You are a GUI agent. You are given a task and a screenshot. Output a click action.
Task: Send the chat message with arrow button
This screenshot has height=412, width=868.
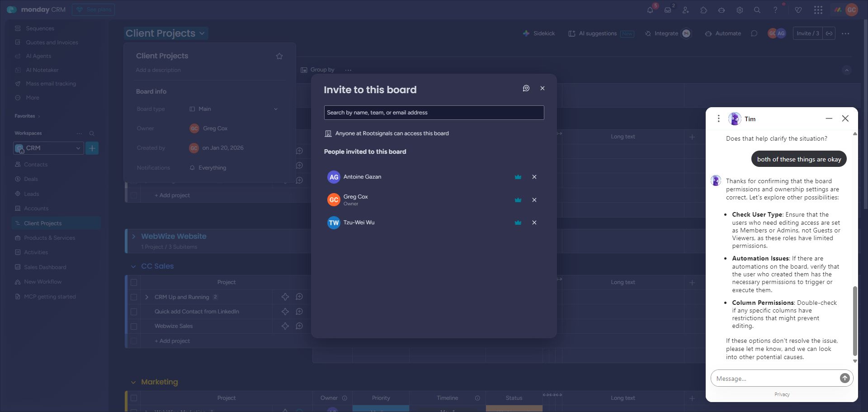[844, 378]
